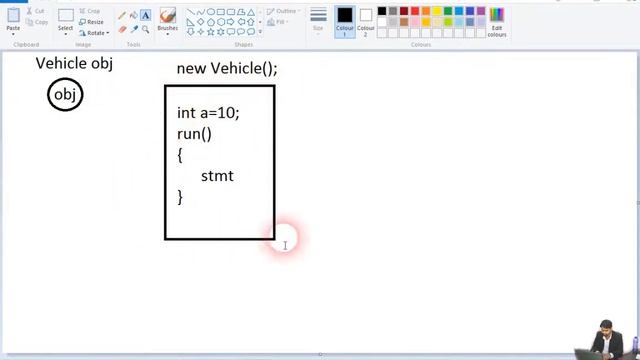Open the shape Fill dropdown

(x=278, y=22)
